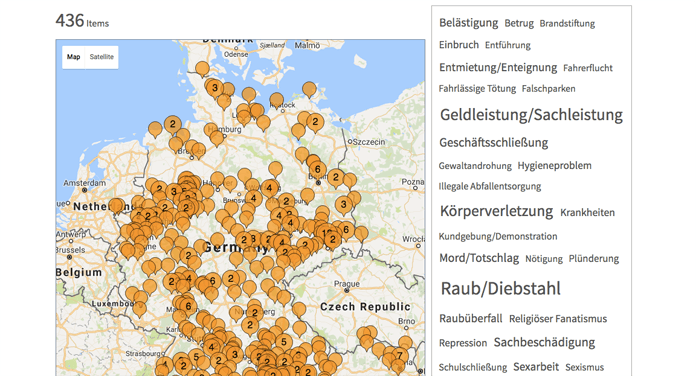
Task: Click the Geschäftsschließung tag
Action: pos(494,142)
